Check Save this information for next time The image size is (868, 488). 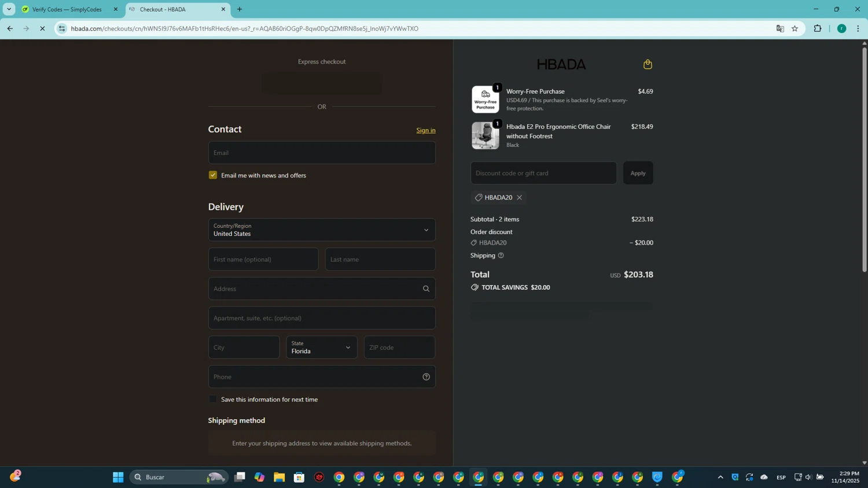click(213, 400)
